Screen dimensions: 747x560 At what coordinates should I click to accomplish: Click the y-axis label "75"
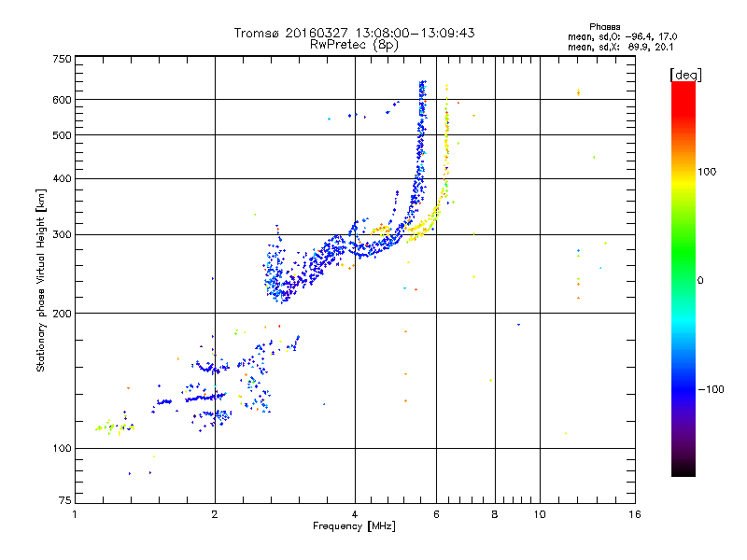65,500
